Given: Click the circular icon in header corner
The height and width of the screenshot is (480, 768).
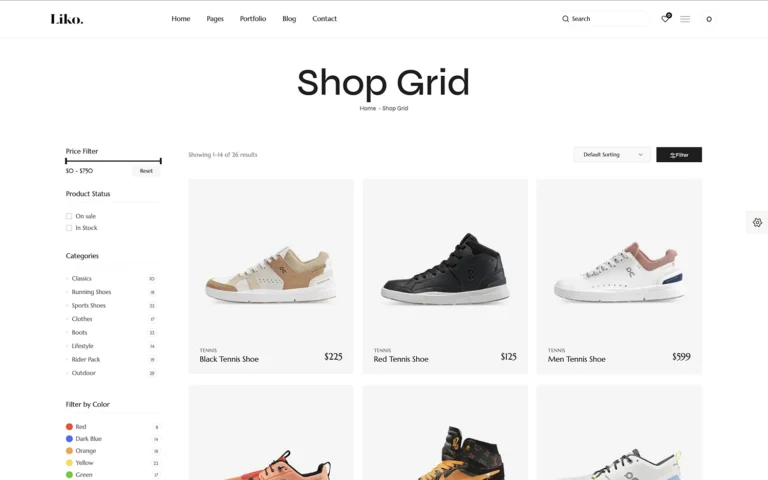Looking at the screenshot, I should coord(708,19).
